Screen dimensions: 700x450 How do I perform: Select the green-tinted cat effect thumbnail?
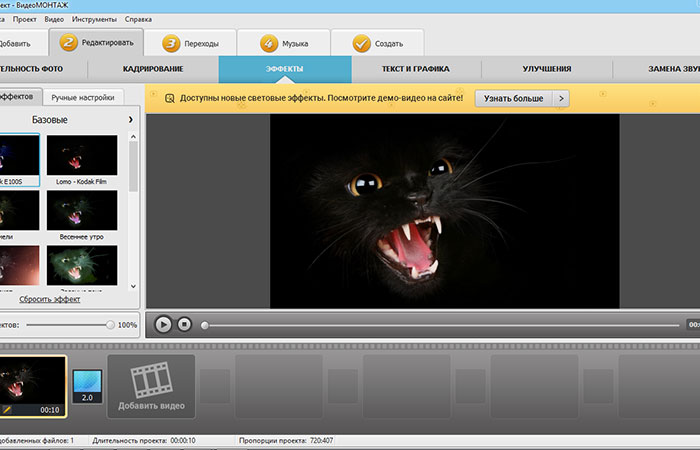point(82,265)
